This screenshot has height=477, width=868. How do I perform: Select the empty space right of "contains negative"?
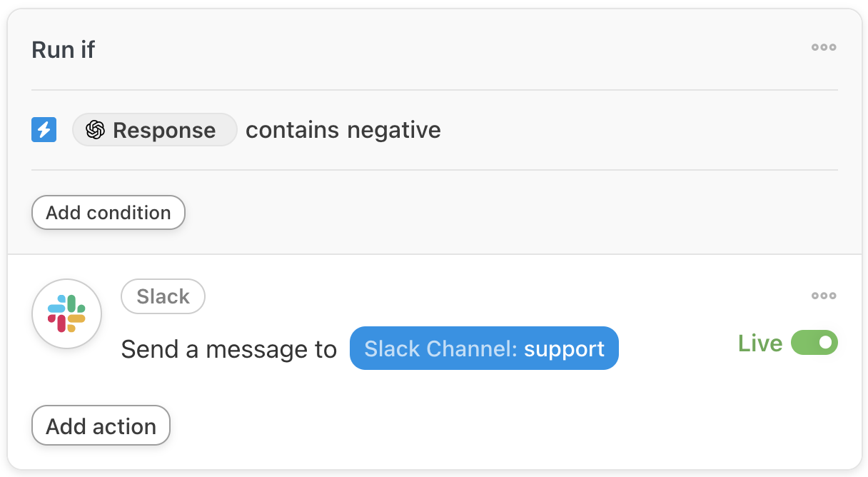pyautogui.click(x=635, y=130)
